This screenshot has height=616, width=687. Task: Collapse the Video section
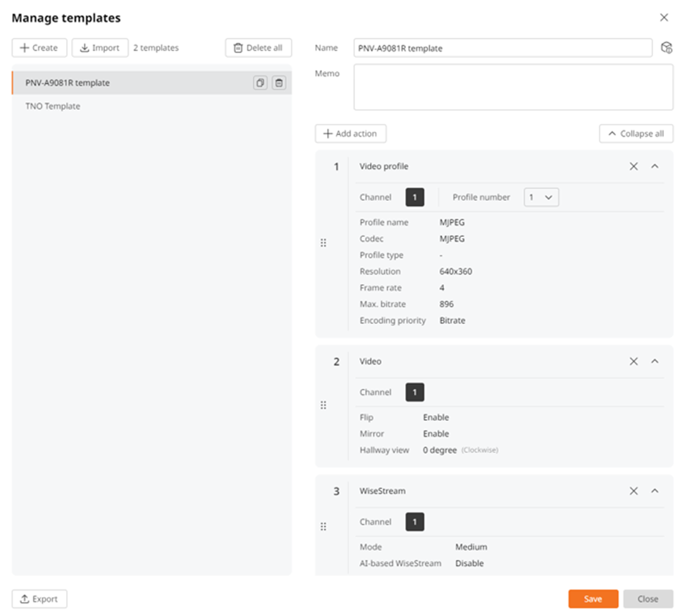pyautogui.click(x=655, y=362)
